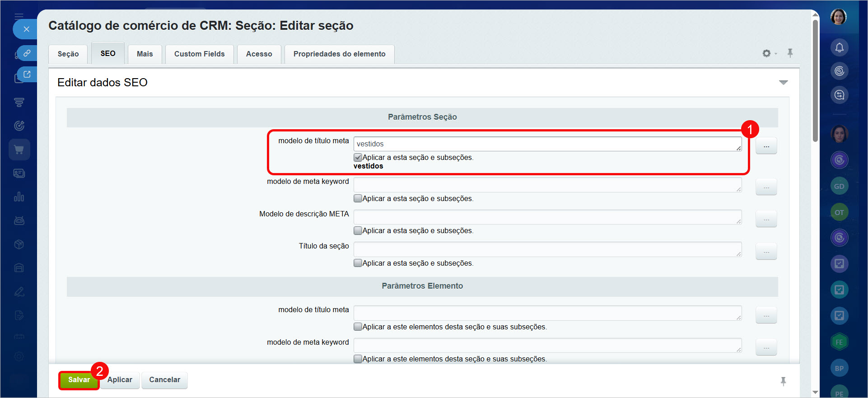Collapse the Editar dados SEO section

click(x=783, y=83)
